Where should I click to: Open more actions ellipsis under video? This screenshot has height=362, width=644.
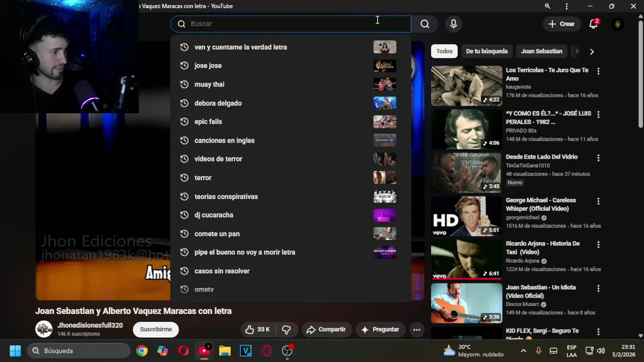[x=417, y=330]
